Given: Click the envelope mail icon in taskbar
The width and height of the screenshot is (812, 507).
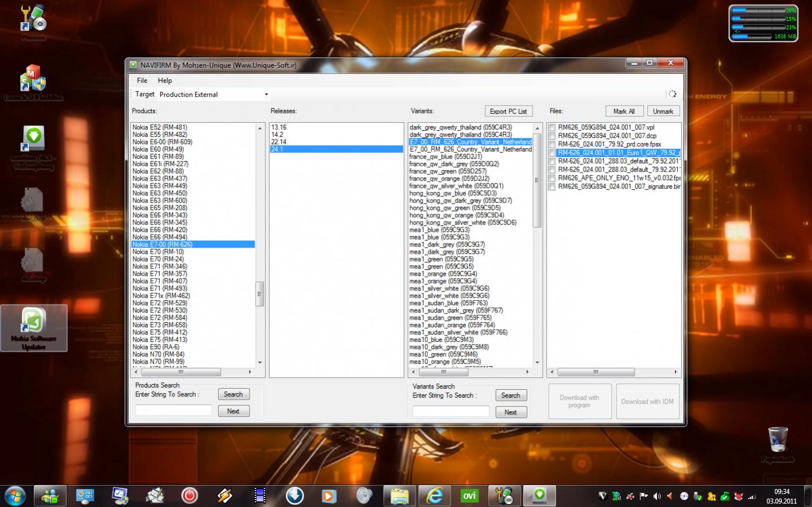Looking at the screenshot, I should [155, 496].
